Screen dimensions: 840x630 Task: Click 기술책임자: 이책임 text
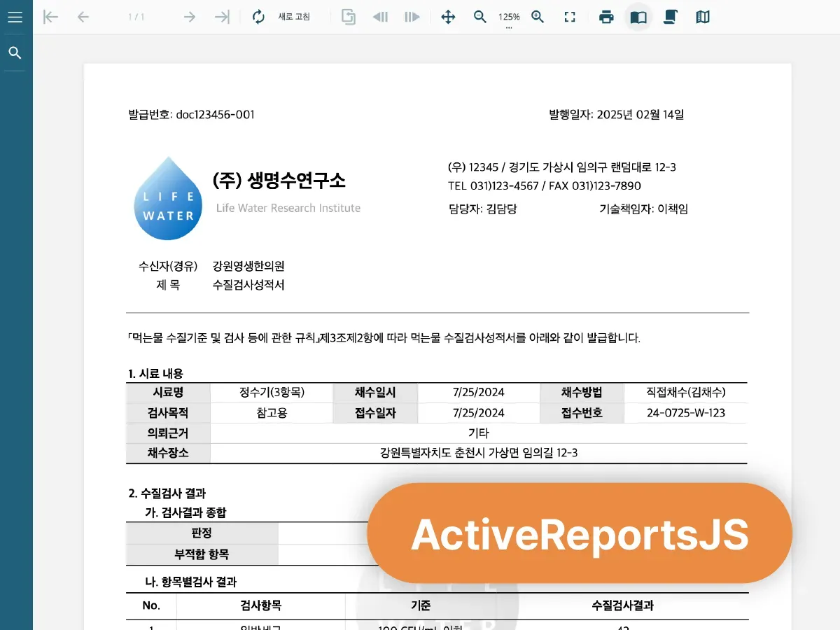tap(644, 209)
